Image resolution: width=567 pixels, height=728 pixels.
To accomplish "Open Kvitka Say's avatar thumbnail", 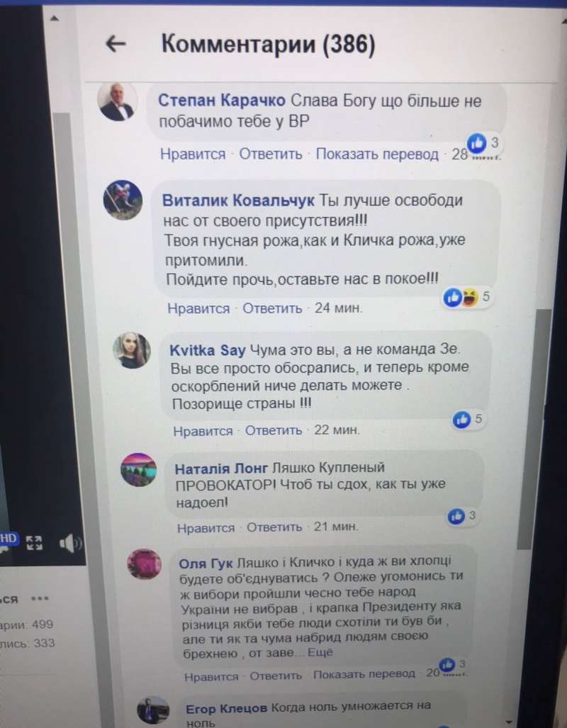I will pyautogui.click(x=131, y=351).
